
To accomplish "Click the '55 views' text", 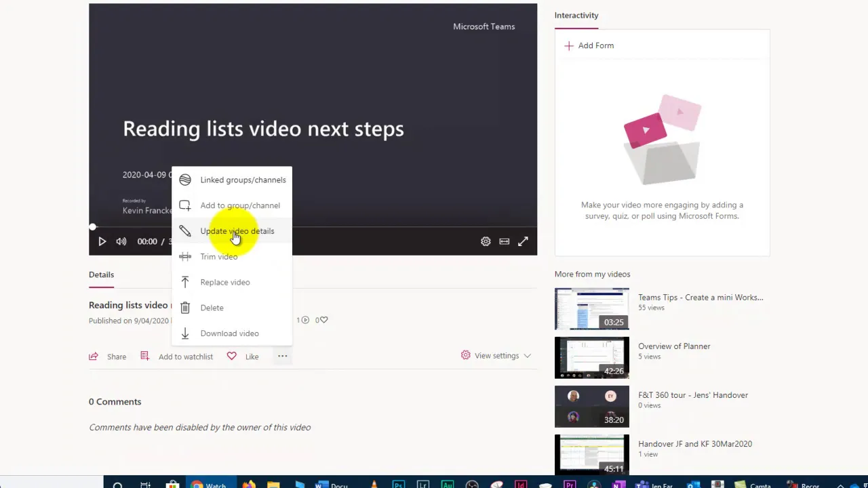I will tap(651, 308).
